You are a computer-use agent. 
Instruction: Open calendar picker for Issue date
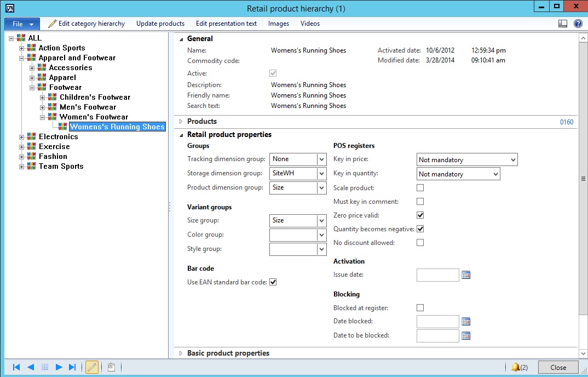coord(466,275)
